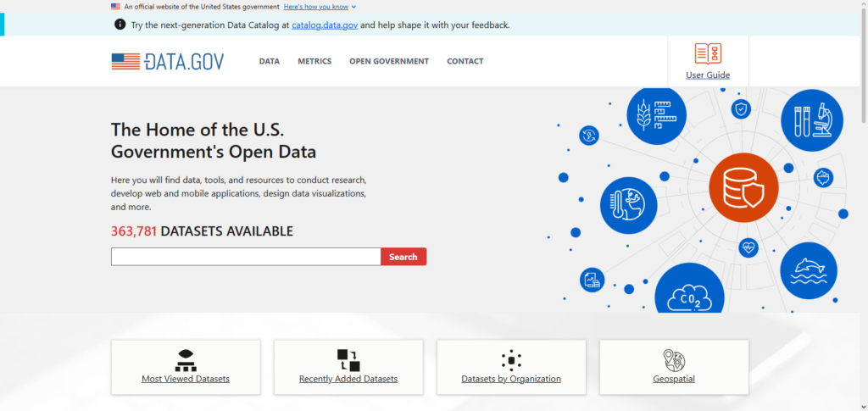Open the Geospatial link
Viewport: 868px width, 411px height.
click(x=674, y=379)
